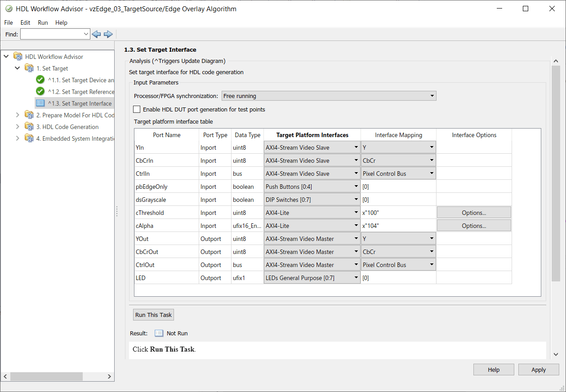
Task: Click green check icon for task 1.1
Action: (40, 80)
